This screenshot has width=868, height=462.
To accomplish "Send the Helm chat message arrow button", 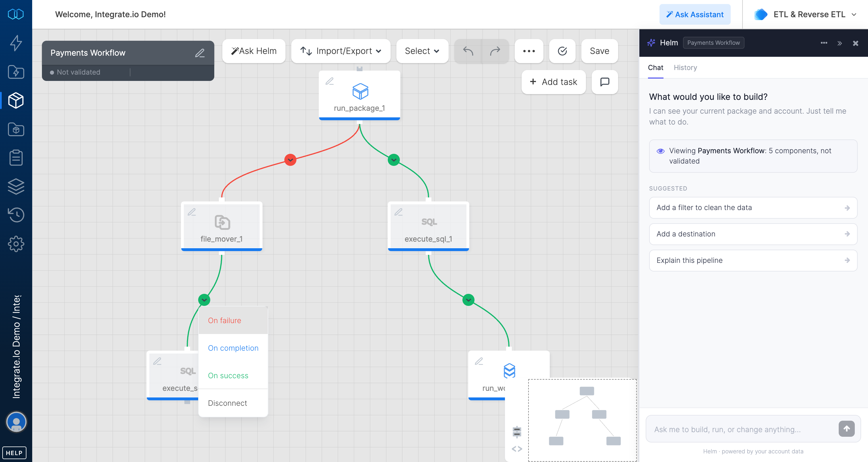I will pos(847,429).
